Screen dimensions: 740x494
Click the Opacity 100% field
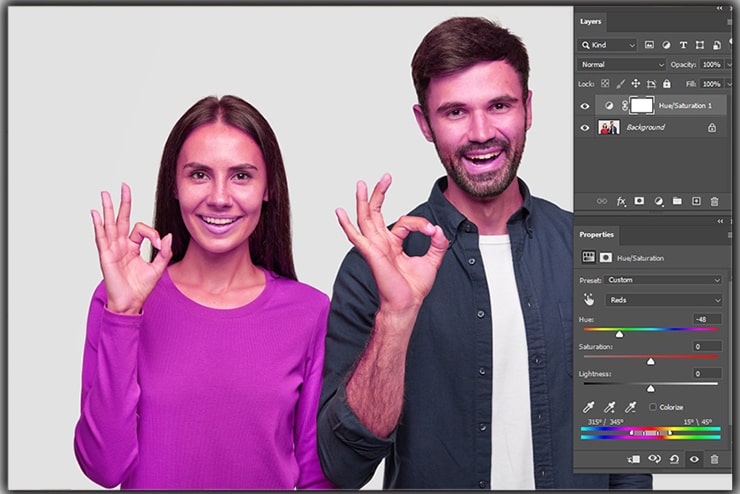711,65
